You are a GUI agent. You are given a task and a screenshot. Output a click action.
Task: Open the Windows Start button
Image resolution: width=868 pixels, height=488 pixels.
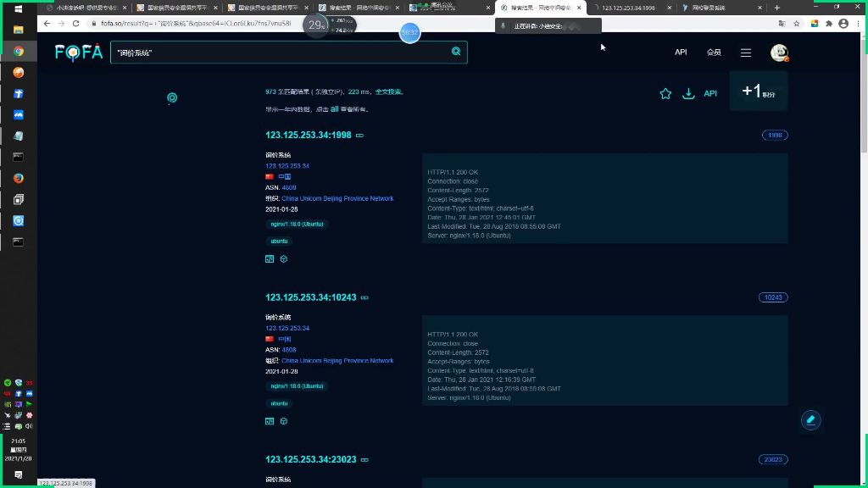pos(19,8)
